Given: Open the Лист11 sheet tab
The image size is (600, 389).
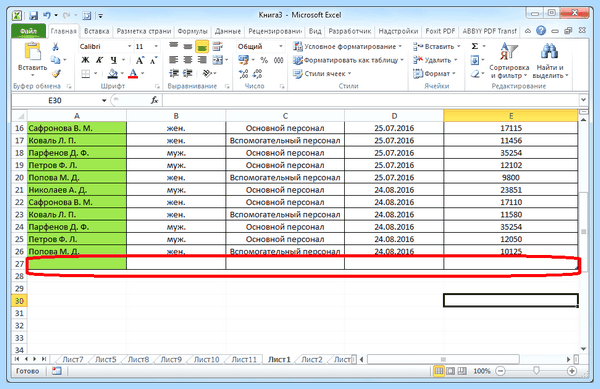Looking at the screenshot, I should pyautogui.click(x=244, y=360).
